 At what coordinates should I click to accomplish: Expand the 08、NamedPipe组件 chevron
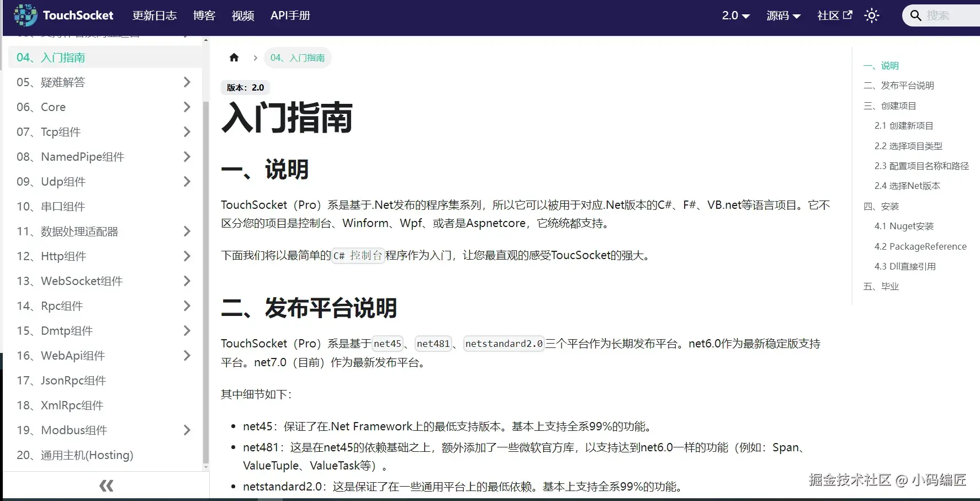tap(187, 157)
